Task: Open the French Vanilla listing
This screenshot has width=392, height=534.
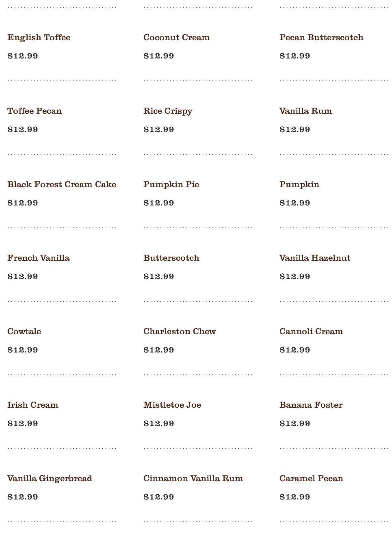Action: (38, 258)
